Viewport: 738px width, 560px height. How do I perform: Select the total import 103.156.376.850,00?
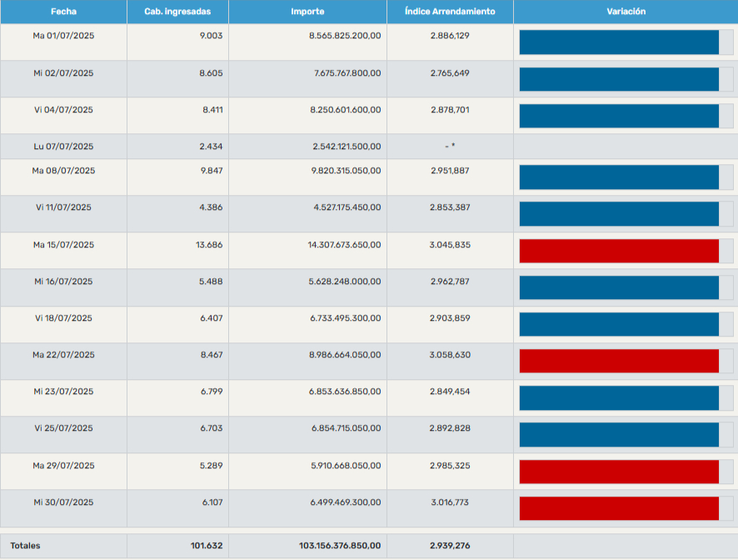pos(340,546)
